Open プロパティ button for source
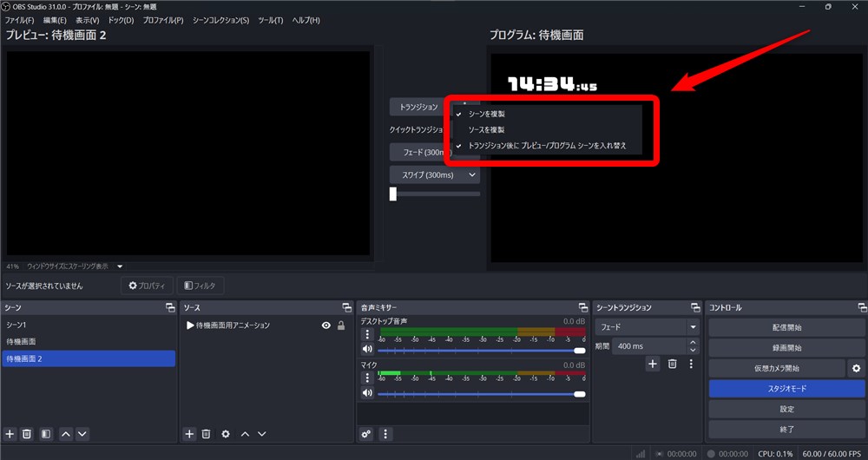The image size is (868, 460). [x=148, y=286]
